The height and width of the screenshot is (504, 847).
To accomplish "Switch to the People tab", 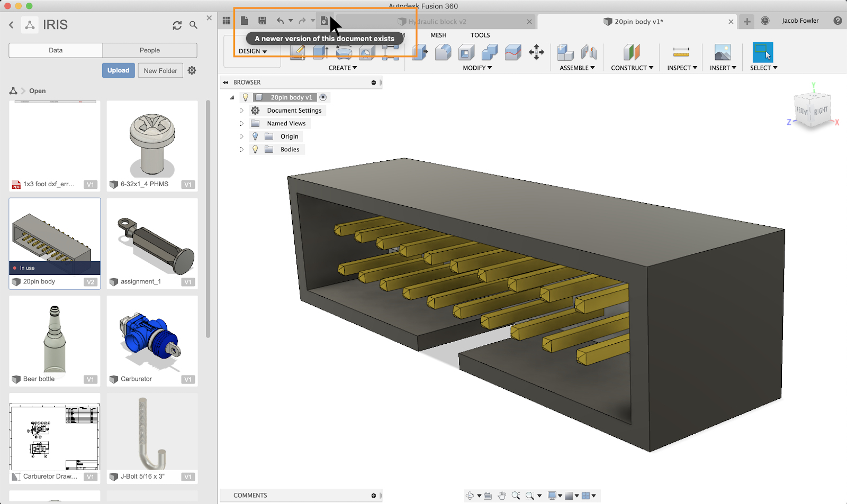I will (150, 50).
